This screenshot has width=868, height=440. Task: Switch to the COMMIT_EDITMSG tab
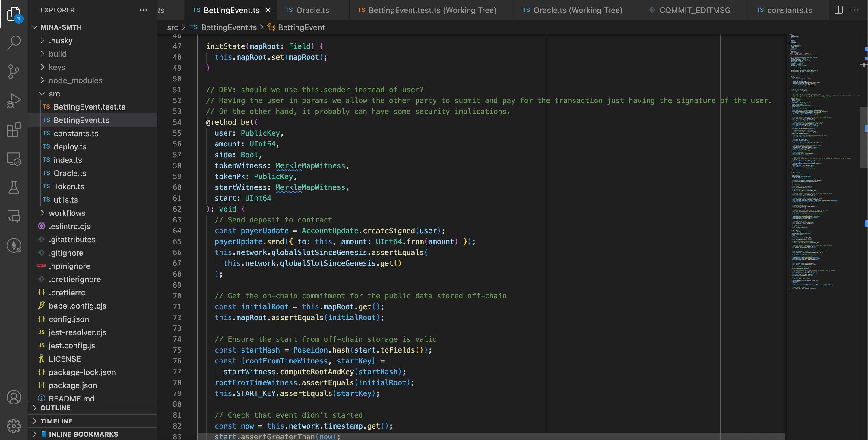pyautogui.click(x=694, y=10)
